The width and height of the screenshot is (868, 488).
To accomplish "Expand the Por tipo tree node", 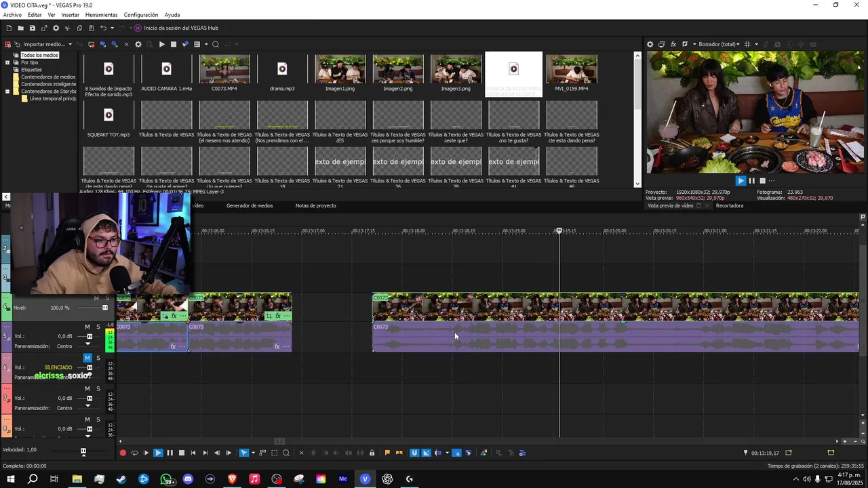I will click(x=7, y=62).
